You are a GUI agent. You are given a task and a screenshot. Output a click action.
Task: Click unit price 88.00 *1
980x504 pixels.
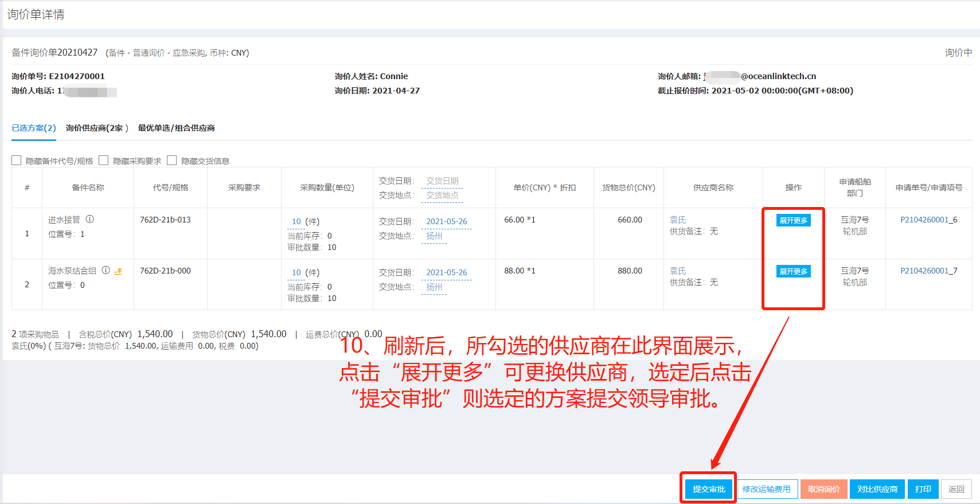coord(520,271)
